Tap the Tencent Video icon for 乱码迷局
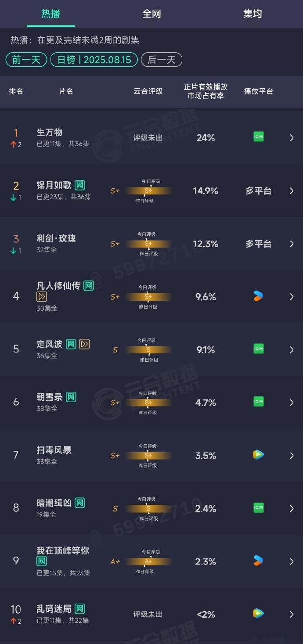303x644 pixels. pos(259,614)
